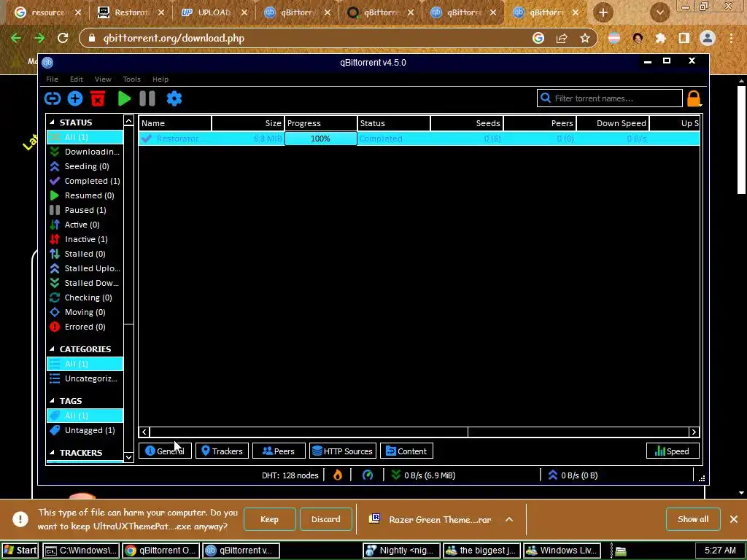
Task: Open the Tools menu
Action: pos(131,79)
